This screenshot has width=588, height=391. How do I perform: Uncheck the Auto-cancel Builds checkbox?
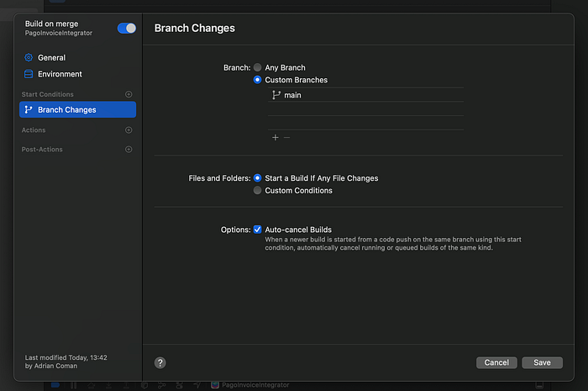[x=257, y=230]
